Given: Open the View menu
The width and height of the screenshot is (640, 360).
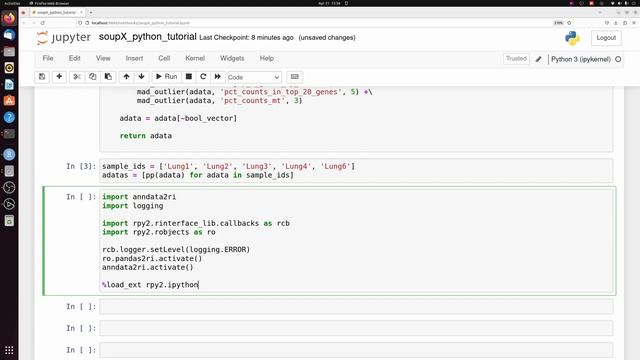Looking at the screenshot, I should [x=103, y=58].
